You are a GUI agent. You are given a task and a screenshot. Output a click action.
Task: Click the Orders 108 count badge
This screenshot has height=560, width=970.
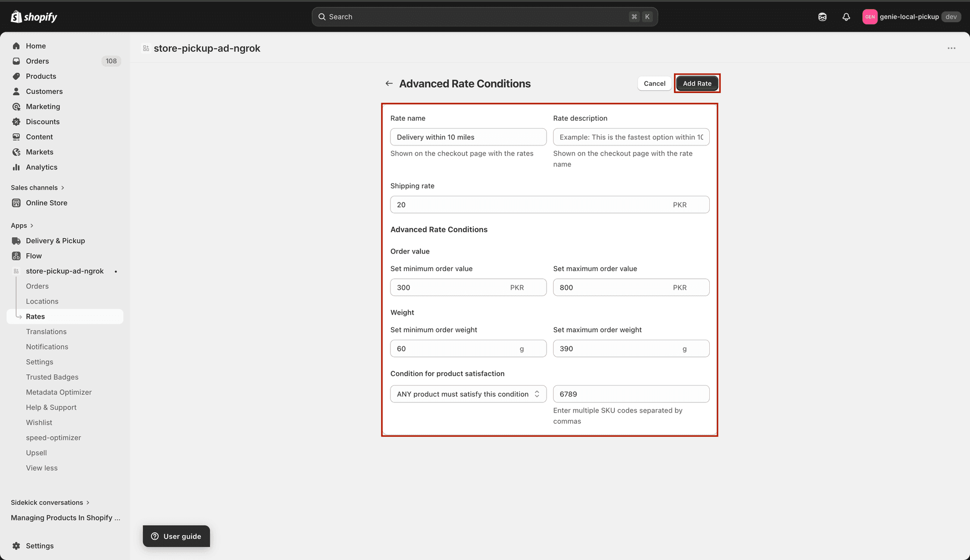tap(111, 61)
